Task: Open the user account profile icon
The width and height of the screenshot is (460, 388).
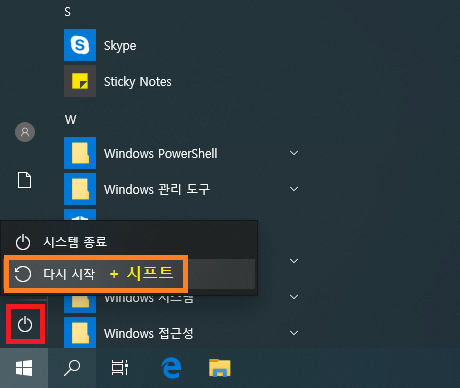Action: click(x=25, y=132)
